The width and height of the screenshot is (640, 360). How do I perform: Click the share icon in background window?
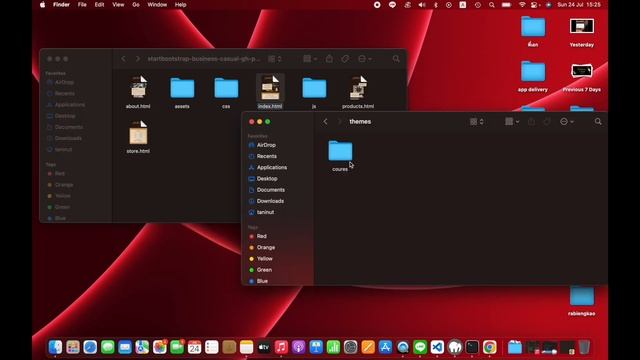pyautogui.click(x=329, y=59)
